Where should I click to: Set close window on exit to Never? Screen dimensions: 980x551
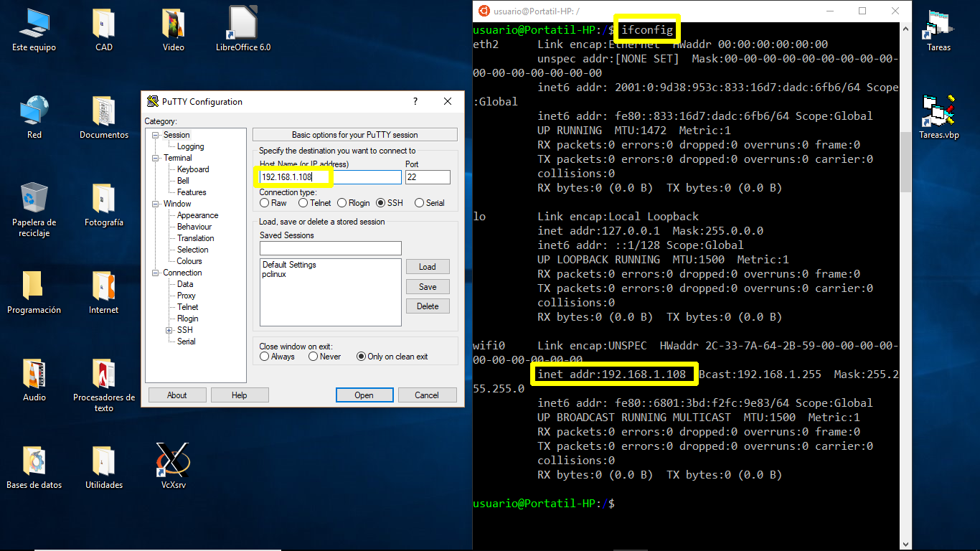point(314,357)
